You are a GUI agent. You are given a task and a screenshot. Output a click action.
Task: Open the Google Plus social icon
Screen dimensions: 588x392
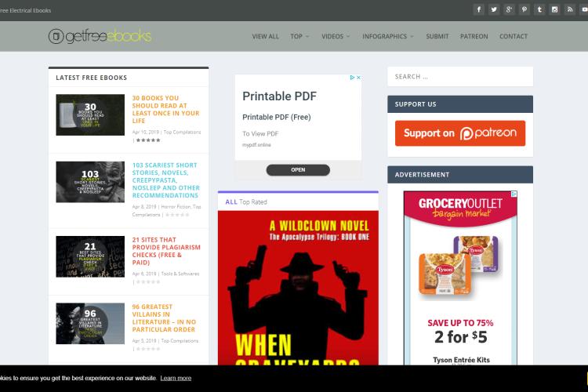tap(510, 9)
